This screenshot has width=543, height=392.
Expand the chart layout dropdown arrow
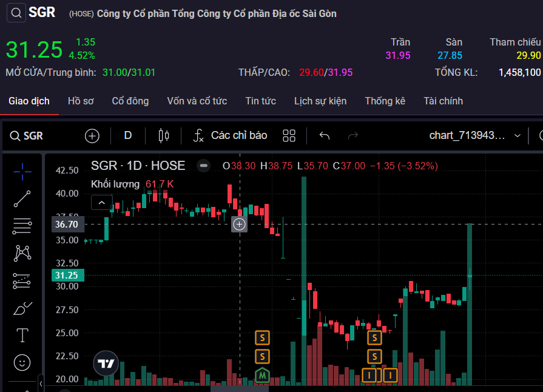[518, 136]
